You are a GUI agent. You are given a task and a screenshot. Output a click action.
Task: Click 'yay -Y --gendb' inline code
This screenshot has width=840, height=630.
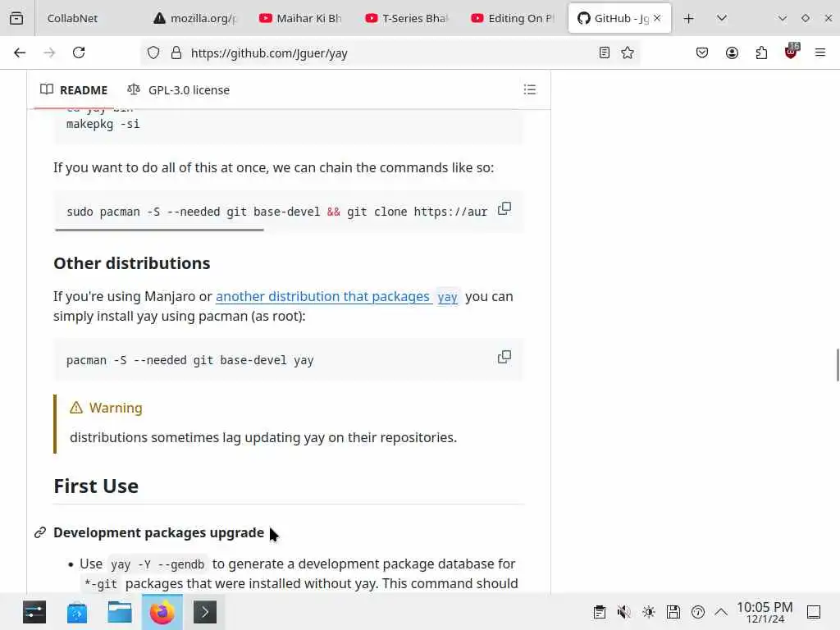pos(157,564)
